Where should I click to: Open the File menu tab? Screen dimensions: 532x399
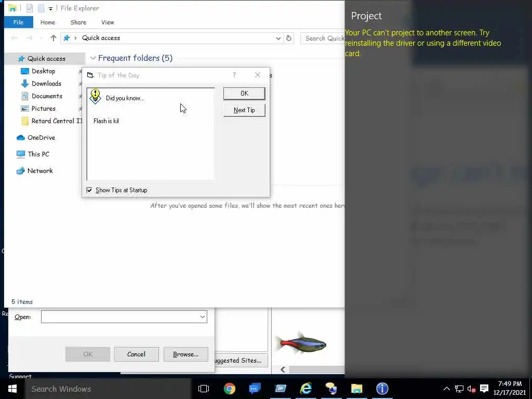coord(18,22)
